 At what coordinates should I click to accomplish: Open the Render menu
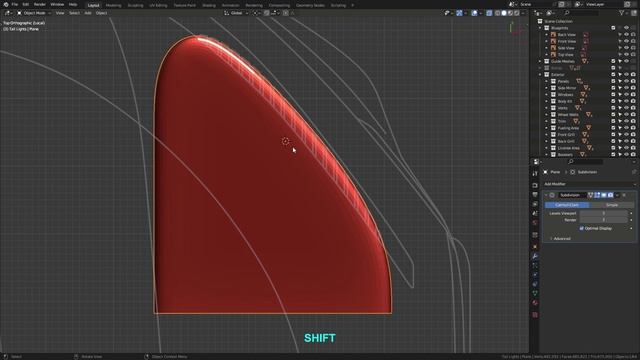[x=40, y=4]
